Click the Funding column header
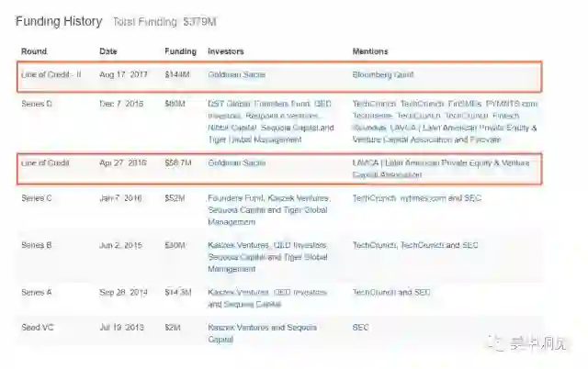This screenshot has height=369, width=588. [179, 50]
